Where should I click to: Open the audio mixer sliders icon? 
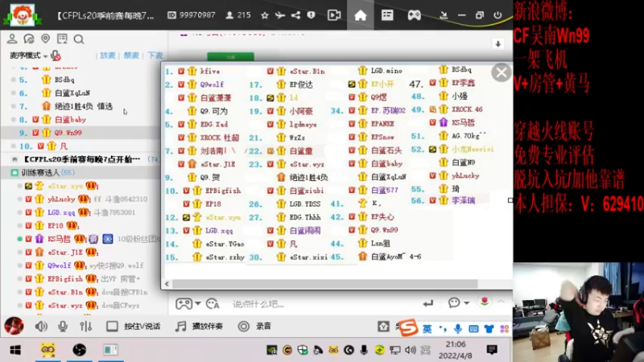point(86,327)
